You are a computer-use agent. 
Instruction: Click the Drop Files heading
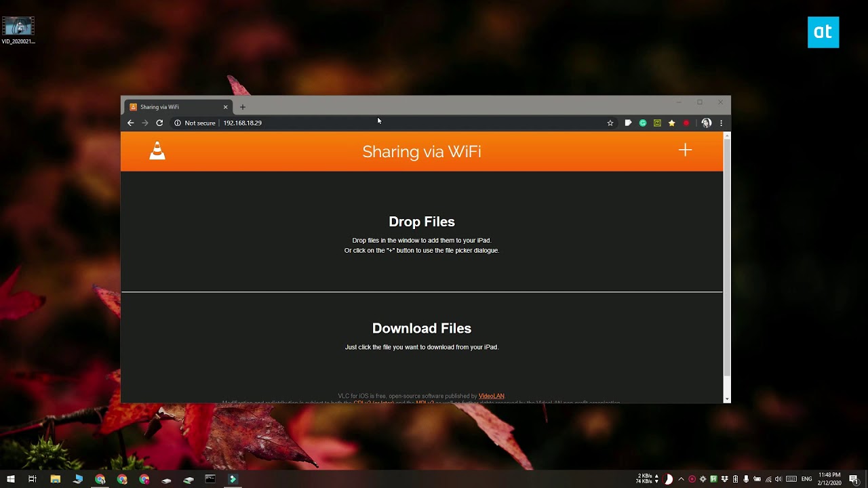click(422, 222)
